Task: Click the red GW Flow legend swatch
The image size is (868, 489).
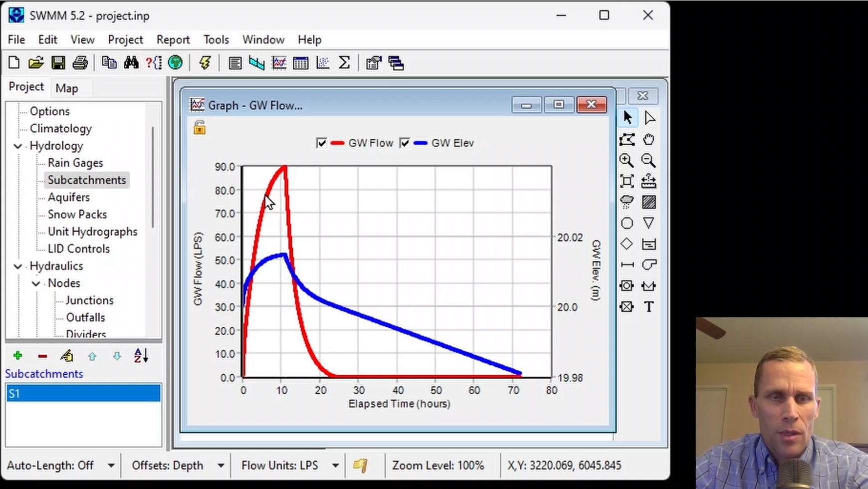Action: (x=337, y=143)
